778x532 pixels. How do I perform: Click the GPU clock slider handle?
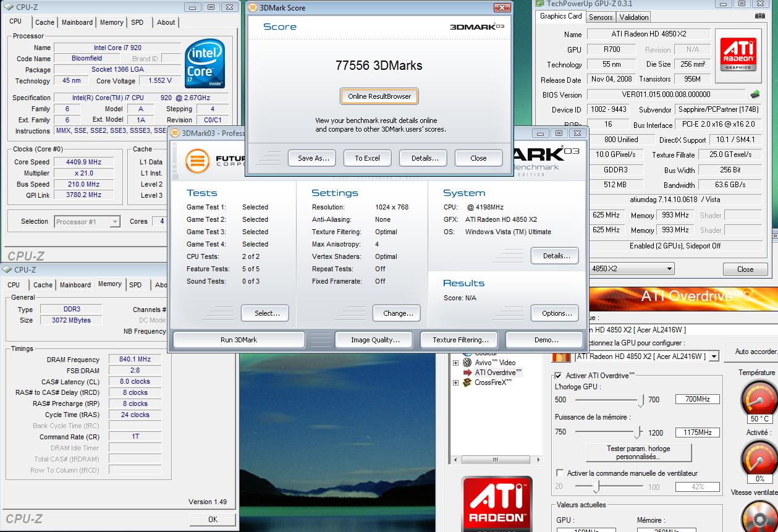click(641, 400)
